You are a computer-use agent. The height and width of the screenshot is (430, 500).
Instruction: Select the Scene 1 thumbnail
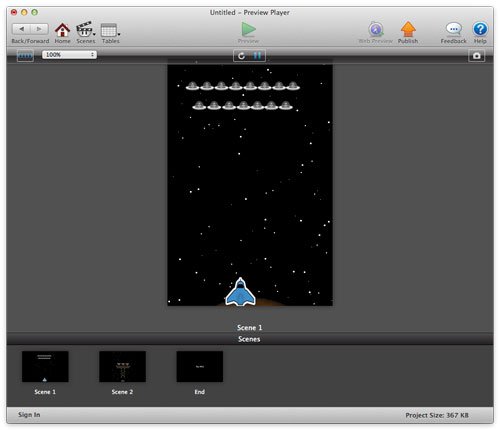point(45,366)
